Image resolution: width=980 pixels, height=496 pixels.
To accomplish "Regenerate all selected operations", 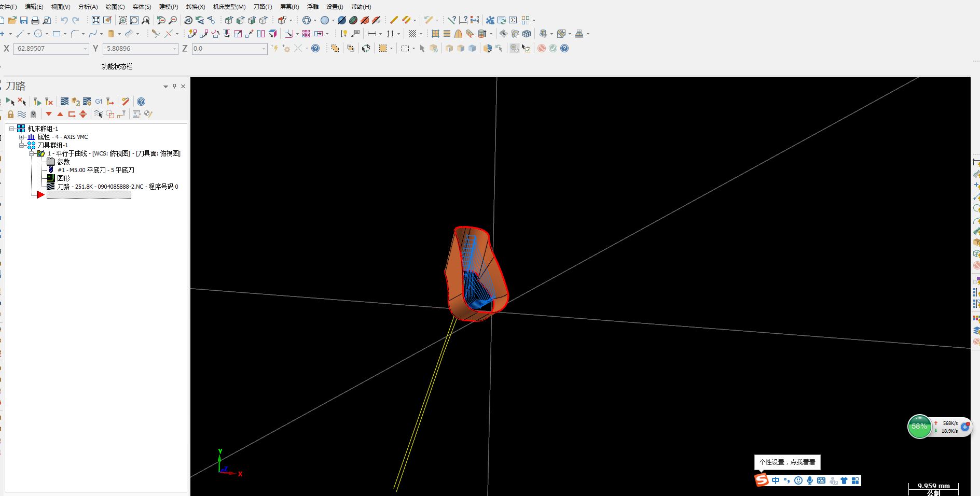I will [37, 102].
